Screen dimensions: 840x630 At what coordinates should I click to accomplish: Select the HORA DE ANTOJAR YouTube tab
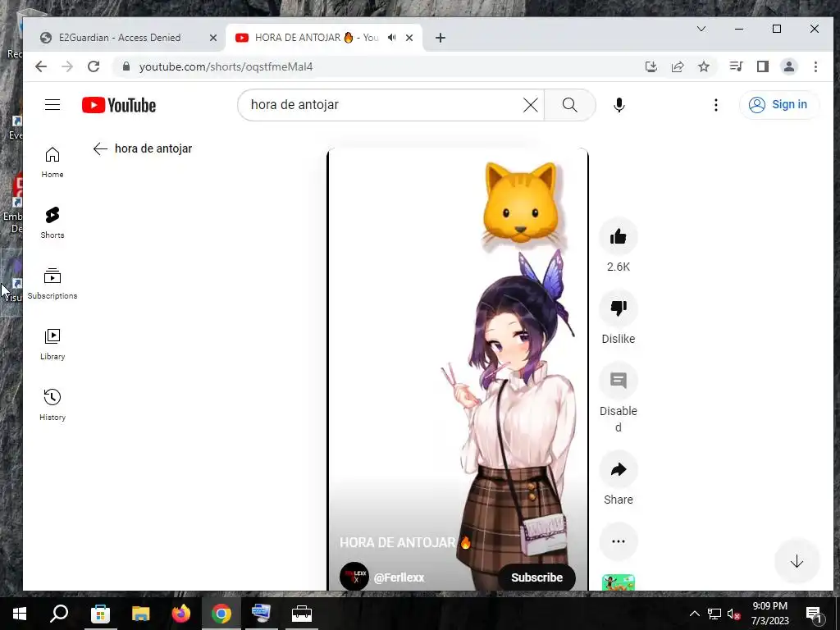(x=316, y=38)
